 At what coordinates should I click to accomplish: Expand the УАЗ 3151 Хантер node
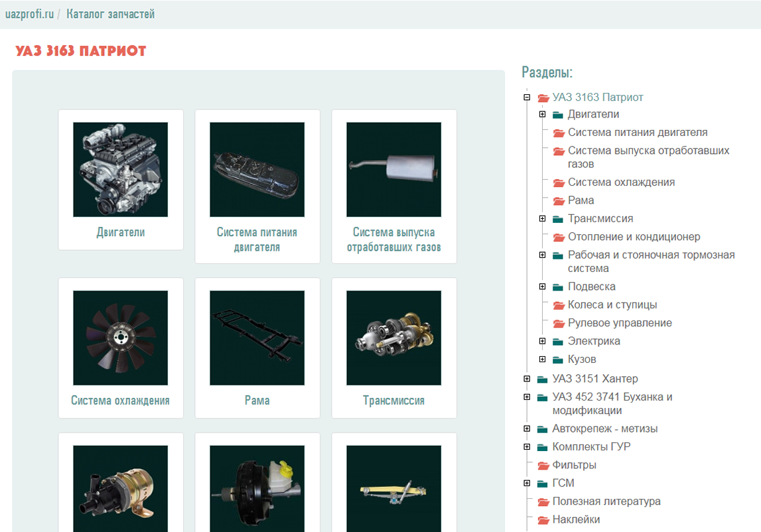coord(527,379)
